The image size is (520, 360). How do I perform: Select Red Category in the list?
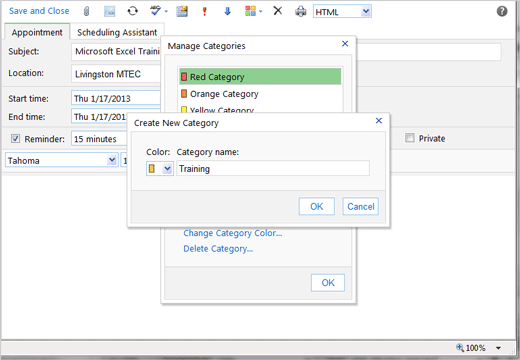[260, 77]
